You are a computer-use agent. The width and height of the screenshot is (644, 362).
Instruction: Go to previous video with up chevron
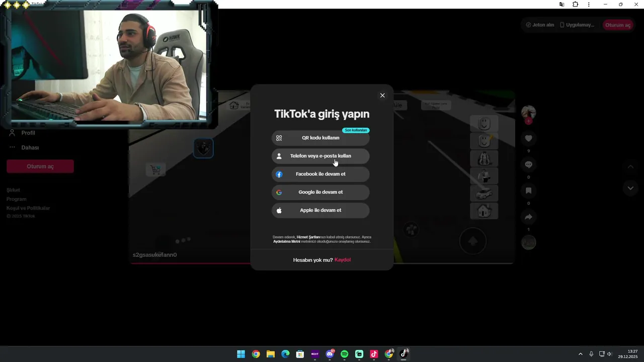(630, 167)
